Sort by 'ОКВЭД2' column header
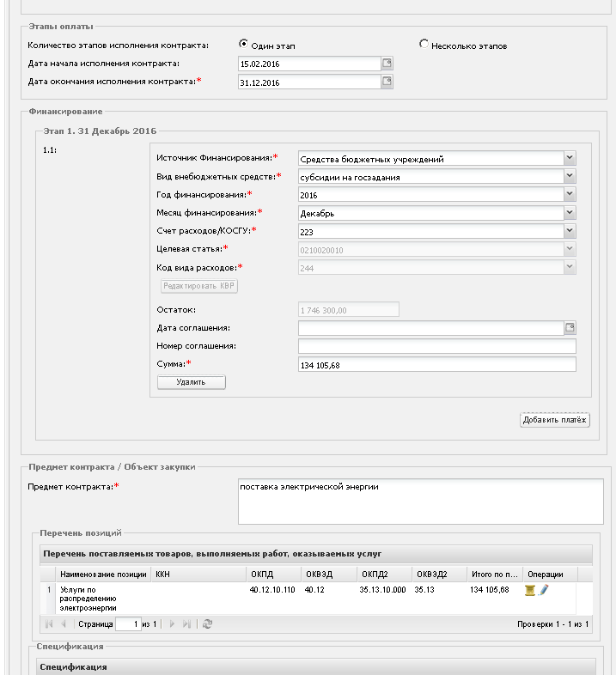The height and width of the screenshot is (675, 616). [439, 575]
